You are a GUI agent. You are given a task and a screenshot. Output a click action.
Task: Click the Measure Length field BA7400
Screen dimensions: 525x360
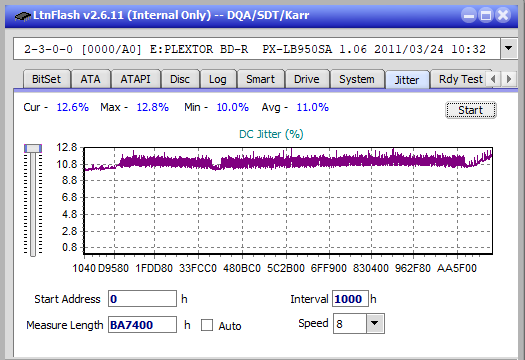(142, 325)
